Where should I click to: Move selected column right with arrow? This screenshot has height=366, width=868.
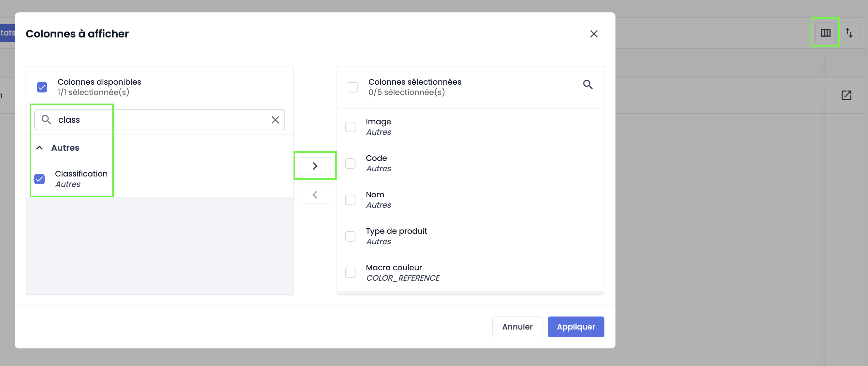315,166
